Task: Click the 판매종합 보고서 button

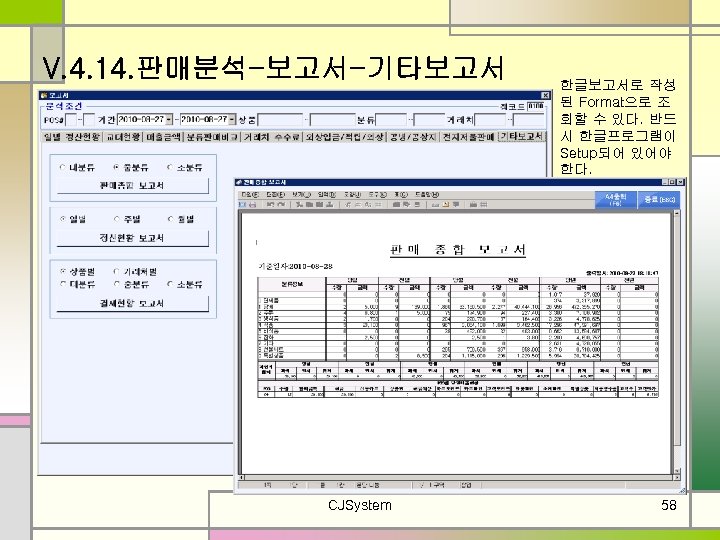Action: [x=133, y=186]
